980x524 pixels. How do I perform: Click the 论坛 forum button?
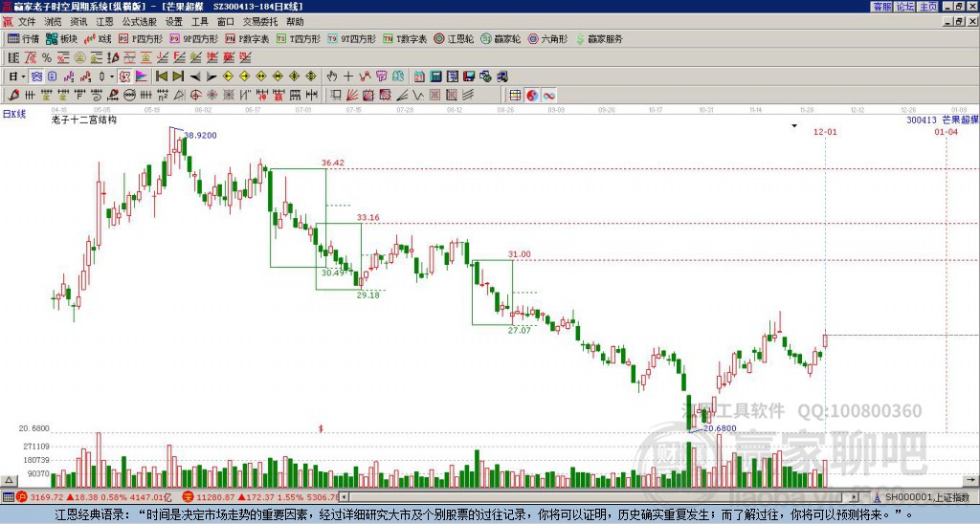coord(905,7)
